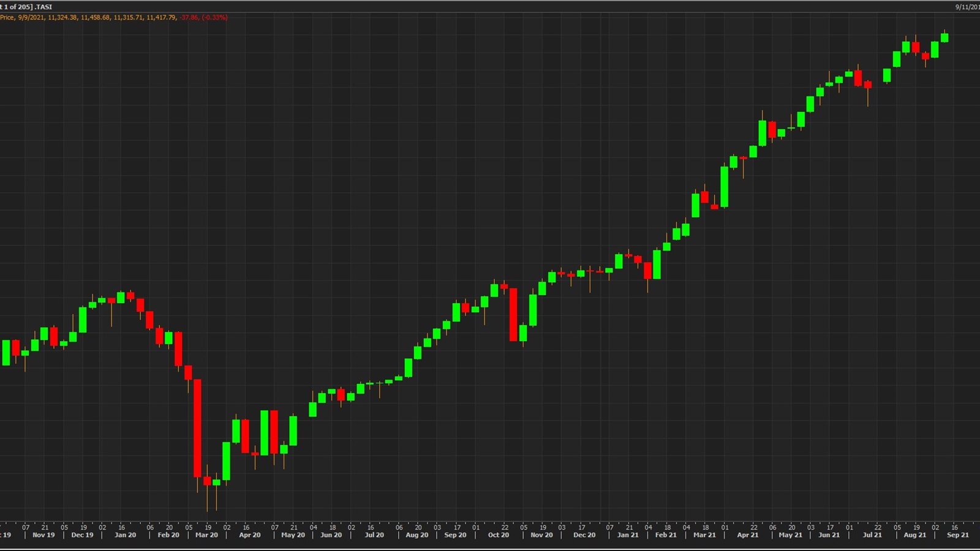Click the Jan 21 month label
The image size is (980, 551).
pyautogui.click(x=628, y=535)
